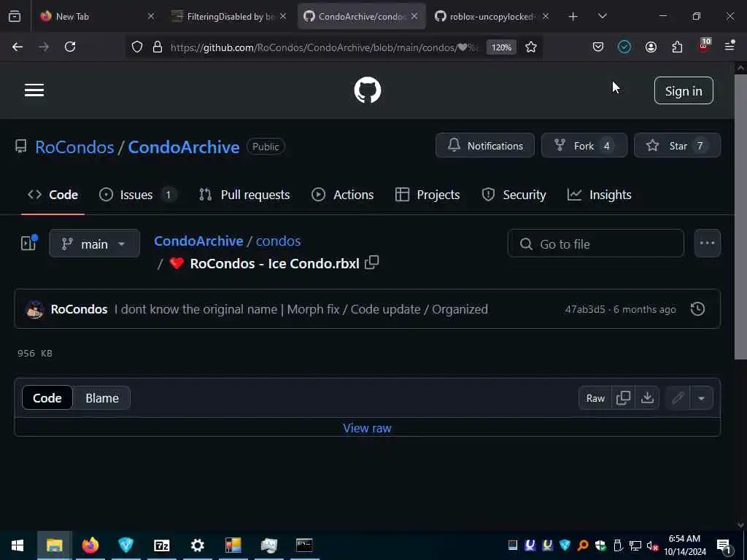
Task: Open the edit options dropdown arrow
Action: (x=701, y=397)
